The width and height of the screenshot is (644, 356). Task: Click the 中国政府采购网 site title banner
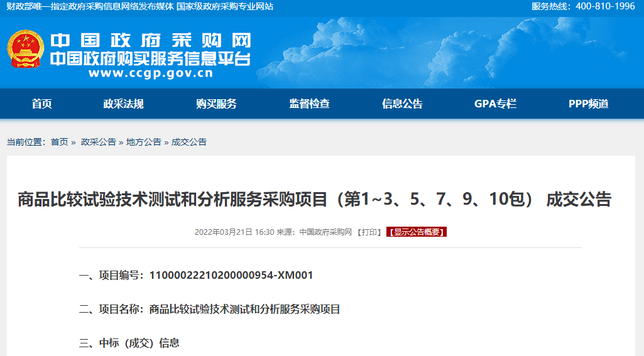pyautogui.click(x=150, y=41)
